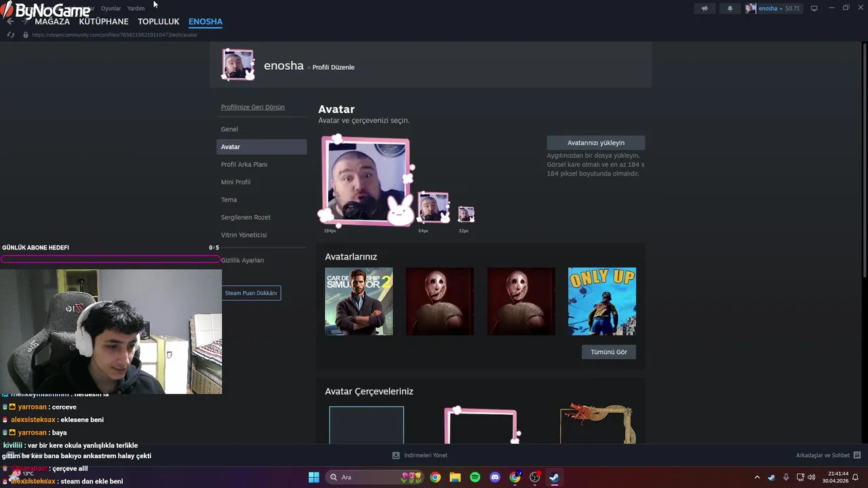This screenshot has height=488, width=868.
Task: Click the padlock icon beside the URL
Action: pyautogui.click(x=26, y=35)
